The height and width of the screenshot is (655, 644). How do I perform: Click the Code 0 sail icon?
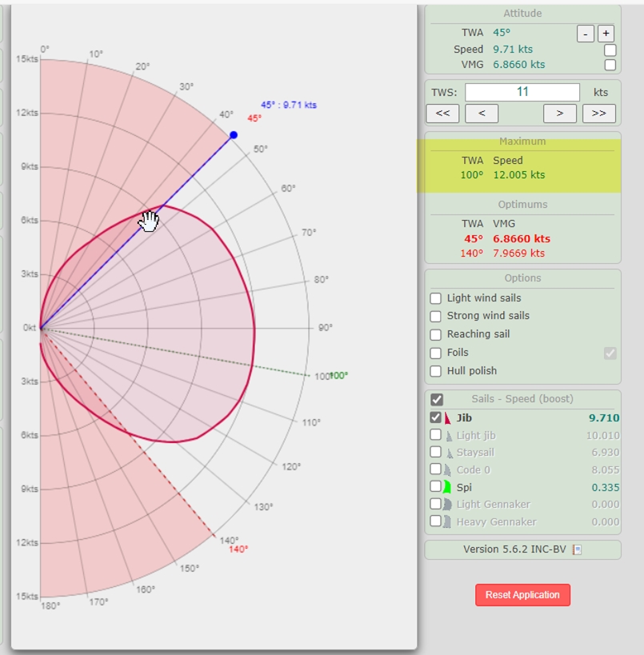click(x=448, y=470)
